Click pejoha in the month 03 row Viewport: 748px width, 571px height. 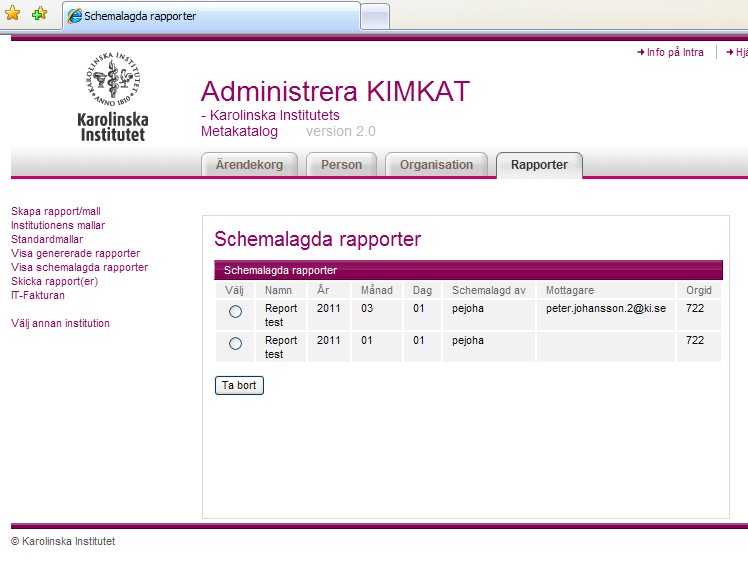pos(468,309)
